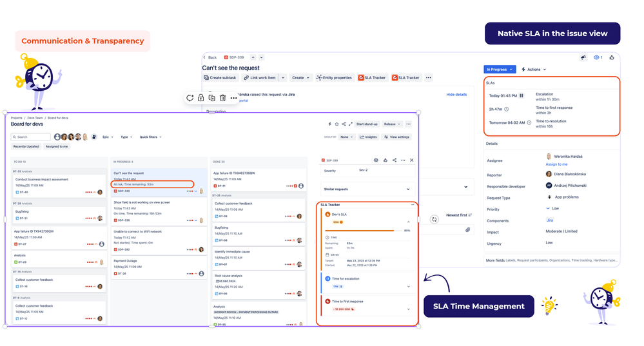Open View settings for the board
The image size is (644, 346).
[396, 137]
